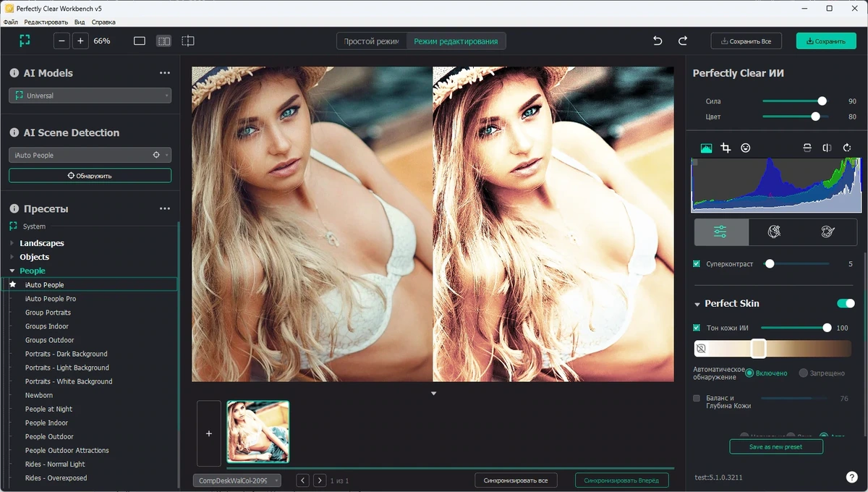Flip the image horizontally
868x492 pixels.
[827, 148]
